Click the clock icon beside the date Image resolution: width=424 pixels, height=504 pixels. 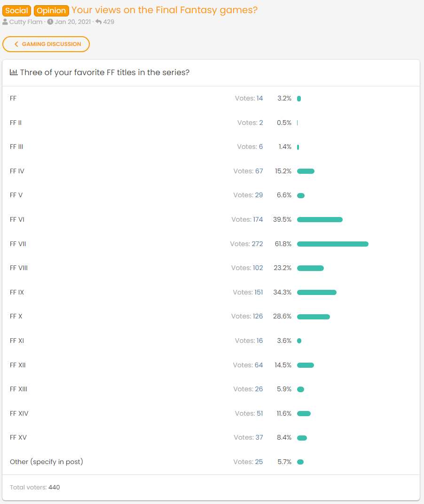(50, 22)
